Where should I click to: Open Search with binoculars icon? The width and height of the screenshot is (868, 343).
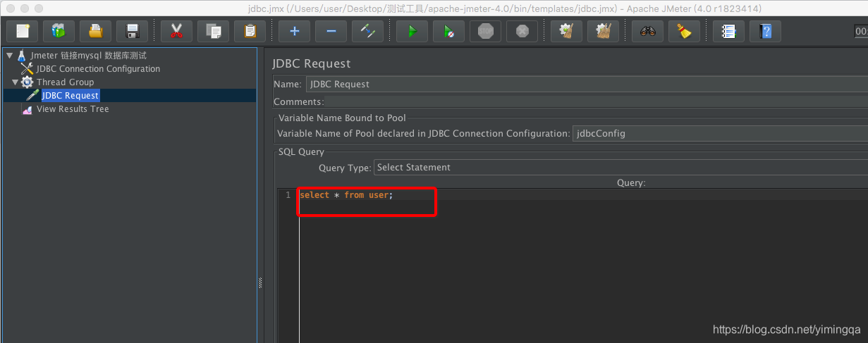pyautogui.click(x=647, y=31)
